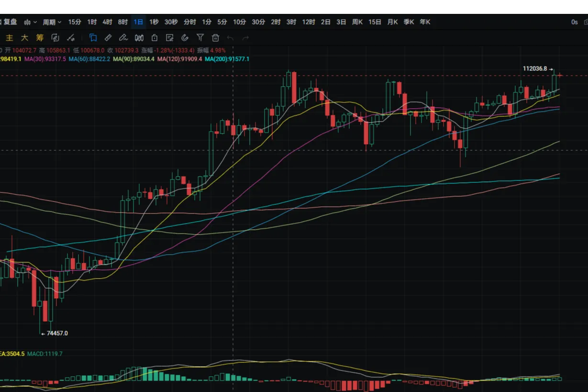The height and width of the screenshot is (392, 588).
Task: Open the funnel filter icon
Action: 200,38
